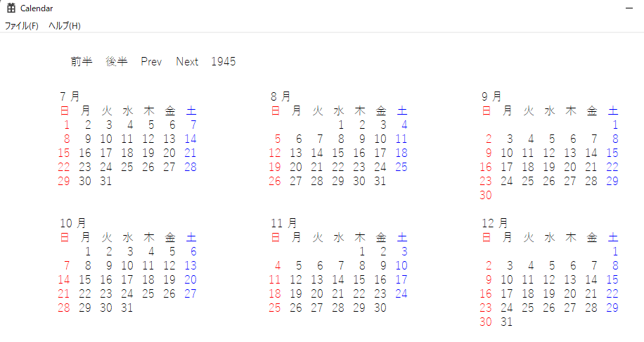The height and width of the screenshot is (342, 644).
Task: Select the 12月 month heading
Action: 495,223
